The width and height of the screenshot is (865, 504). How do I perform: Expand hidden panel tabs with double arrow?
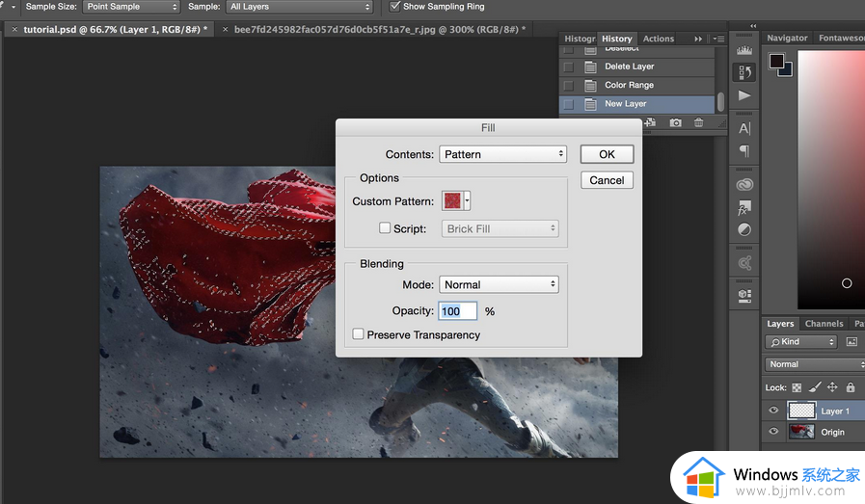(698, 39)
